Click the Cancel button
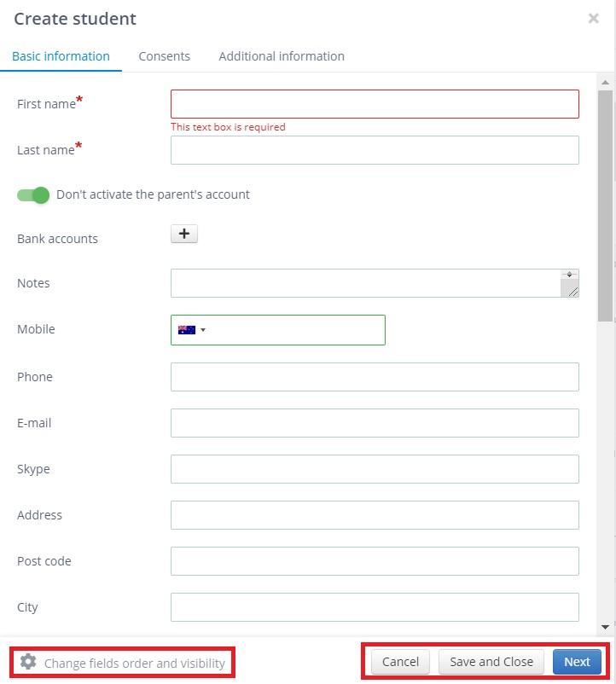The height and width of the screenshot is (684, 616). (400, 662)
